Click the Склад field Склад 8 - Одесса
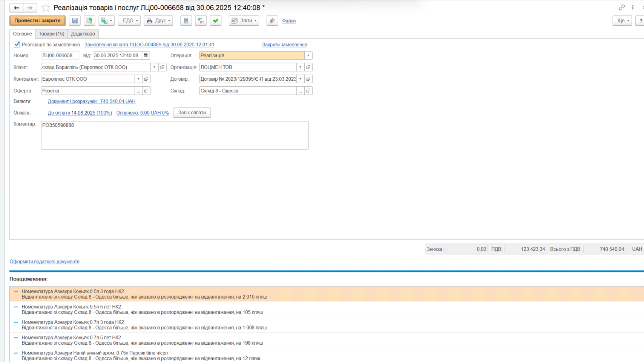This screenshot has width=644, height=362. [248, 91]
